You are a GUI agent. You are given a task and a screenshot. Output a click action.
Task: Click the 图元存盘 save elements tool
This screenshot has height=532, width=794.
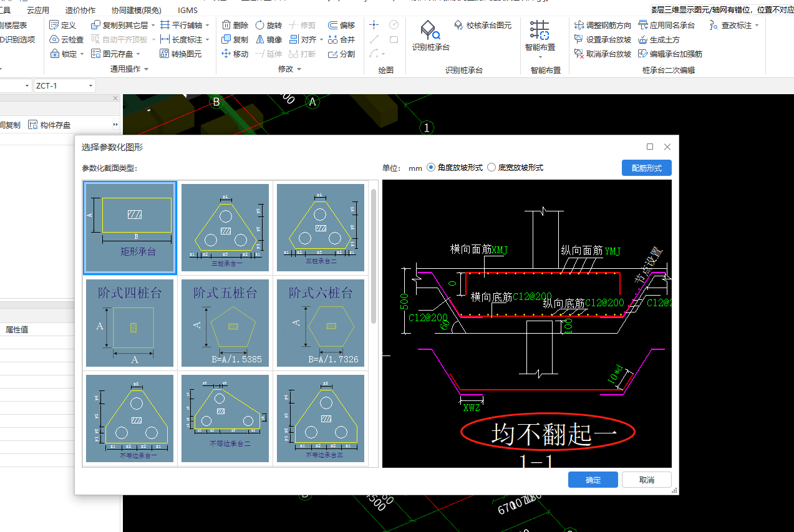(x=112, y=54)
